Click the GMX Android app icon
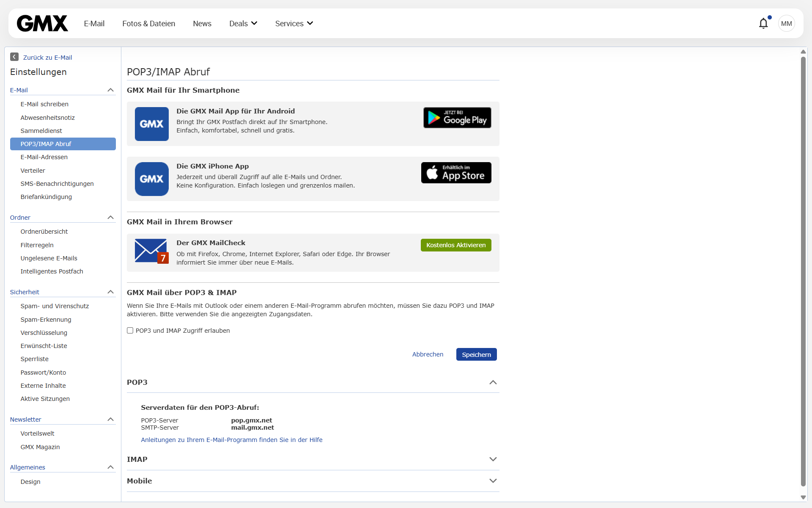The image size is (812, 508). [151, 124]
